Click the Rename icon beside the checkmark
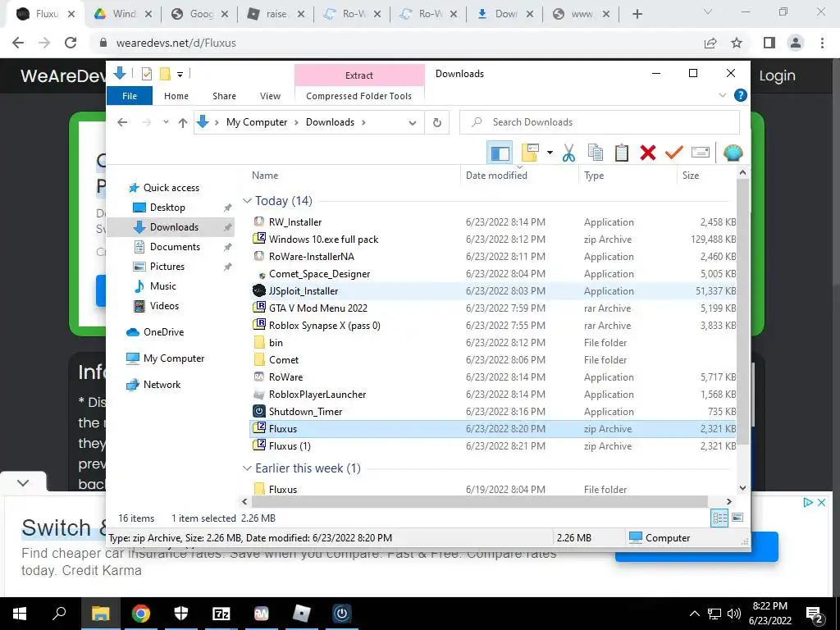840x630 pixels. (701, 153)
